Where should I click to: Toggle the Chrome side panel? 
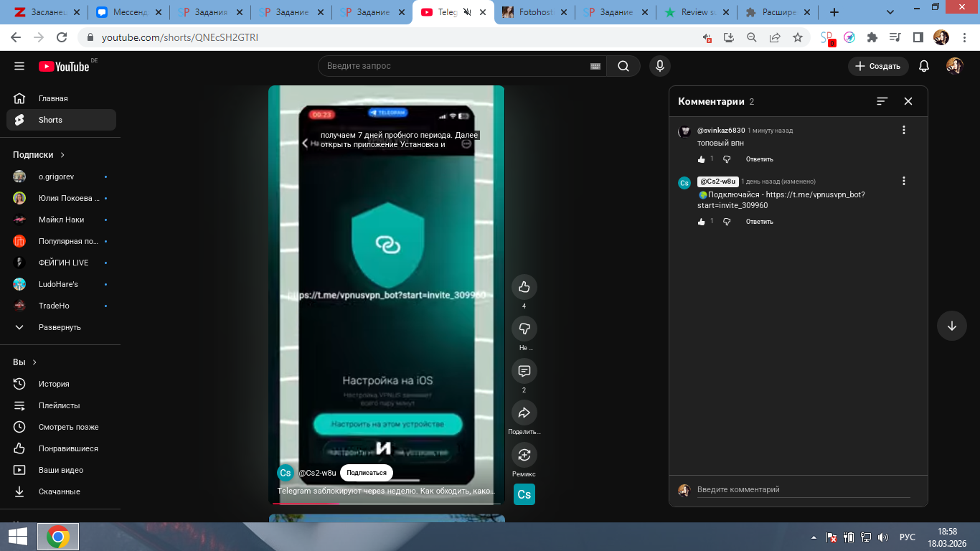pos(918,37)
